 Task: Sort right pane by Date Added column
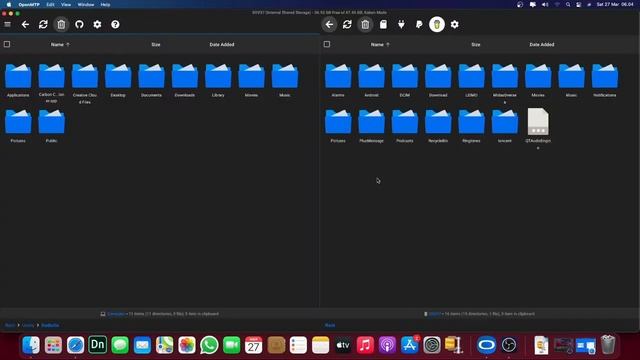(x=542, y=44)
